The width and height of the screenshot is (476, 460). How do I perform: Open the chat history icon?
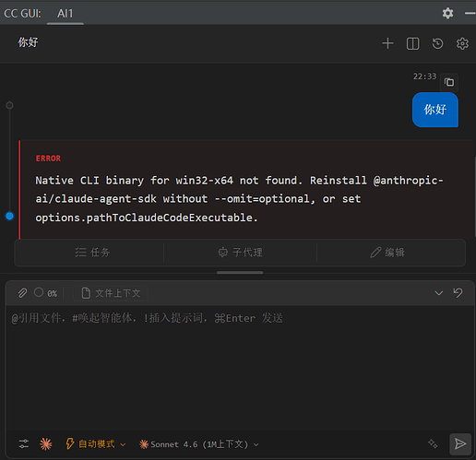tap(437, 43)
